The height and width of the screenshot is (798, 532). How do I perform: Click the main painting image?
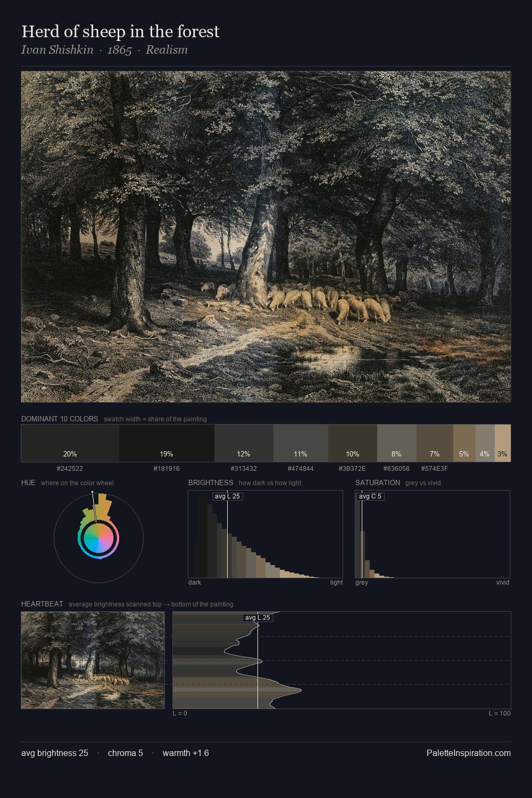(x=266, y=237)
